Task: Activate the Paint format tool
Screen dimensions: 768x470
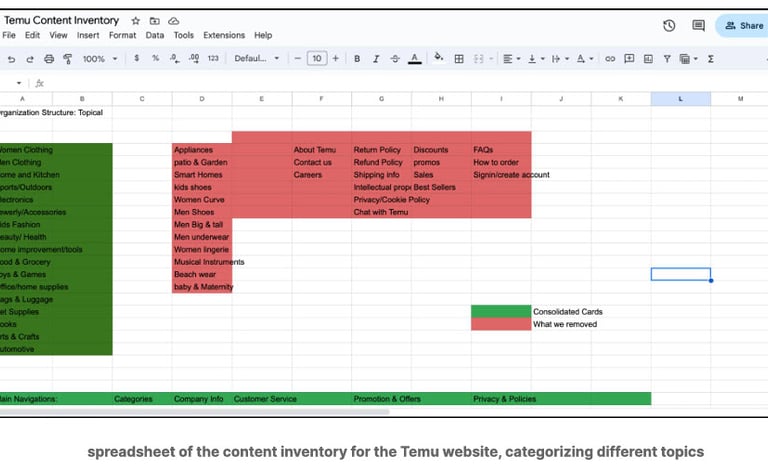Action: tap(68, 59)
